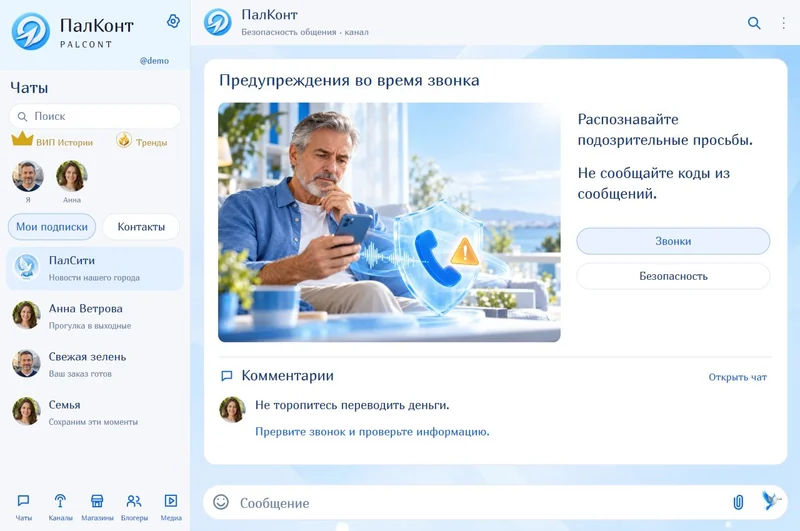Image resolution: width=800 pixels, height=531 pixels.
Task: Go to the Каналы bottom navigation icon
Action: tap(60, 501)
